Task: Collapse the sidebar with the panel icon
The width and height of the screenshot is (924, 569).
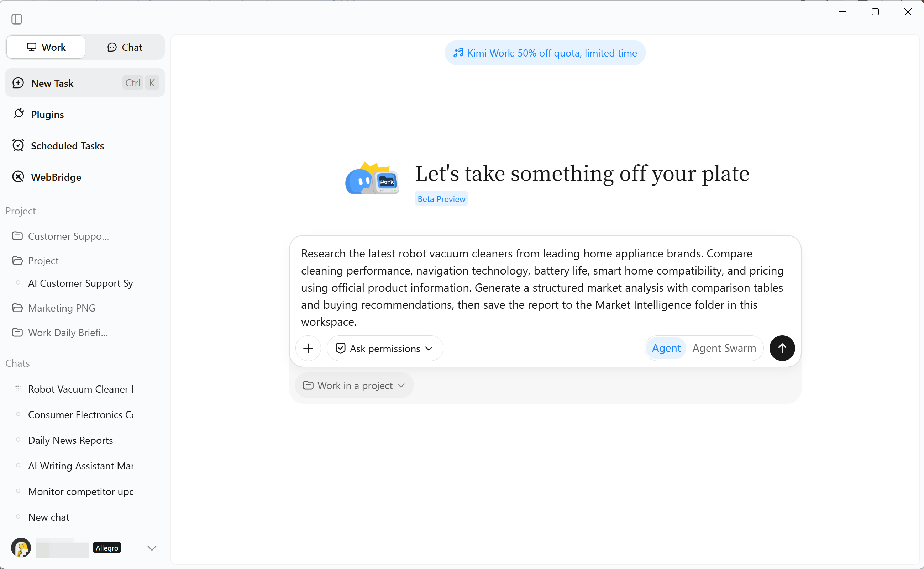Action: [x=17, y=19]
